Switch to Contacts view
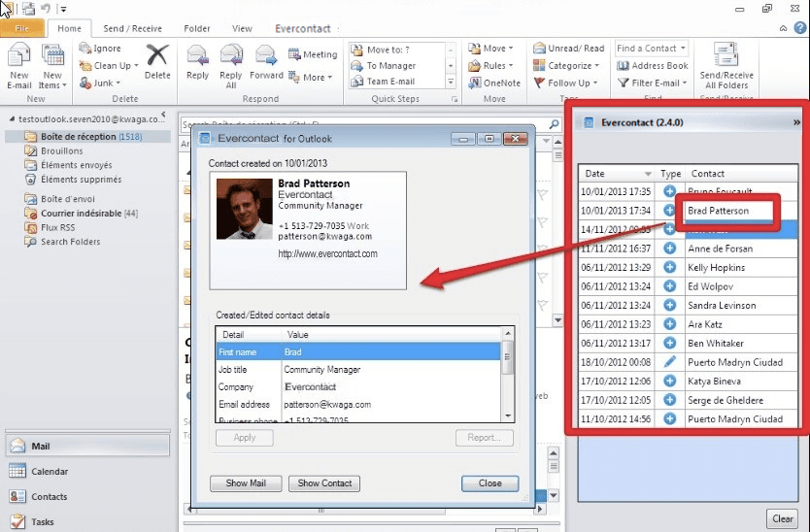Screen dimensions: 810x532 pos(39,496)
